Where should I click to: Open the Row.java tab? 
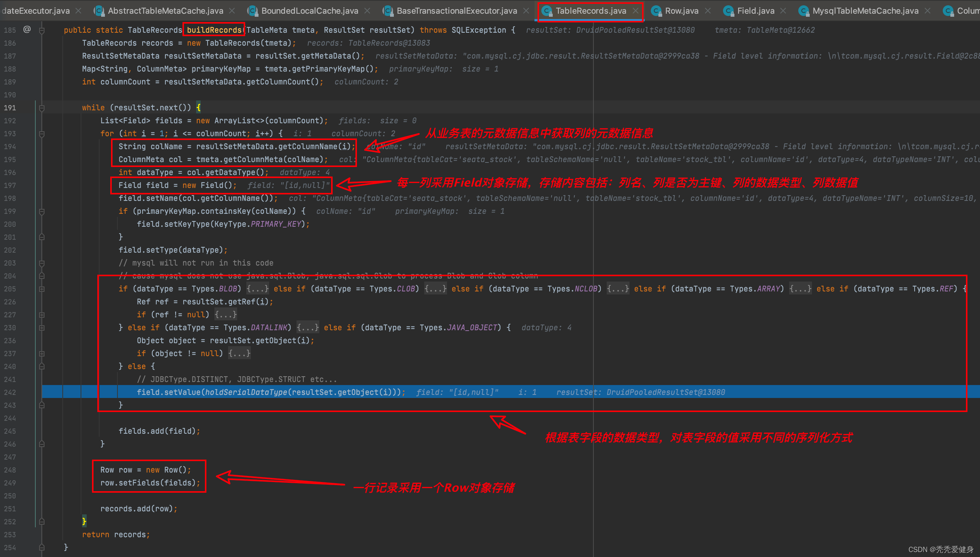coord(682,11)
